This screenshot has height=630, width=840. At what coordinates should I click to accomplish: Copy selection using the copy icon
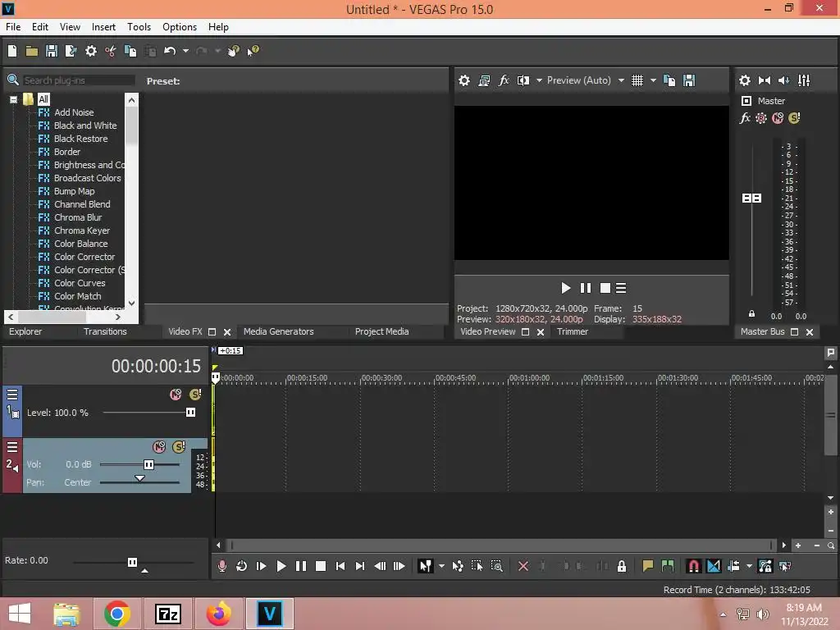130,51
